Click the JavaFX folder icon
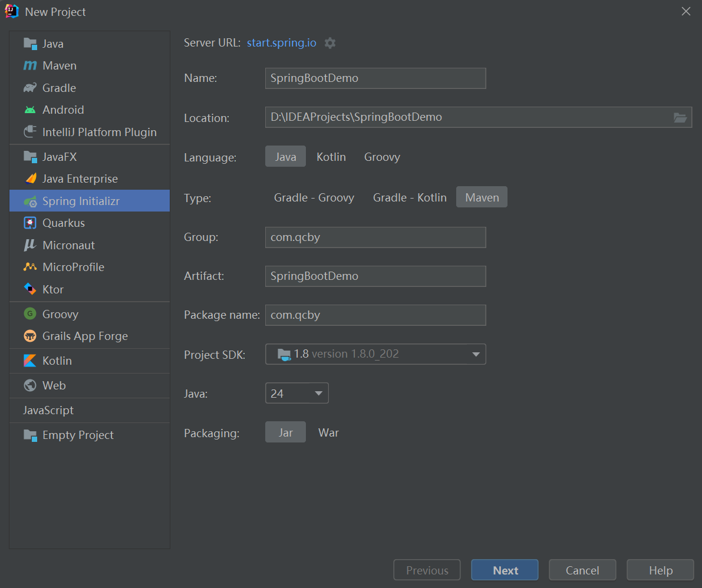Image resolution: width=702 pixels, height=588 pixels. pos(30,157)
